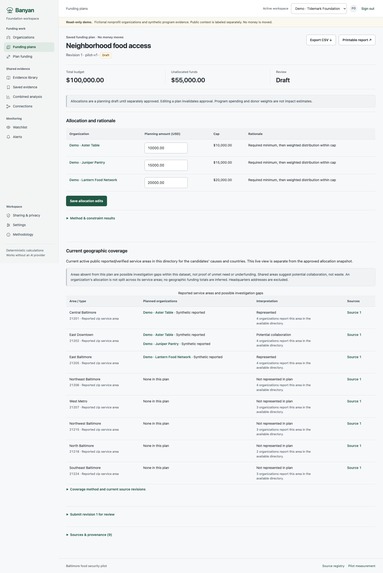Open Source 1 for West Metro

[354, 401]
